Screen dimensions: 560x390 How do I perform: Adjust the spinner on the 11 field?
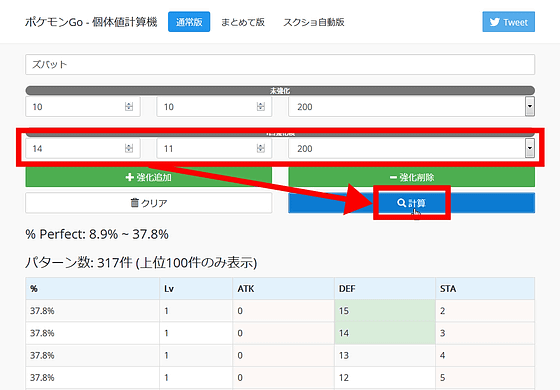tap(261, 148)
